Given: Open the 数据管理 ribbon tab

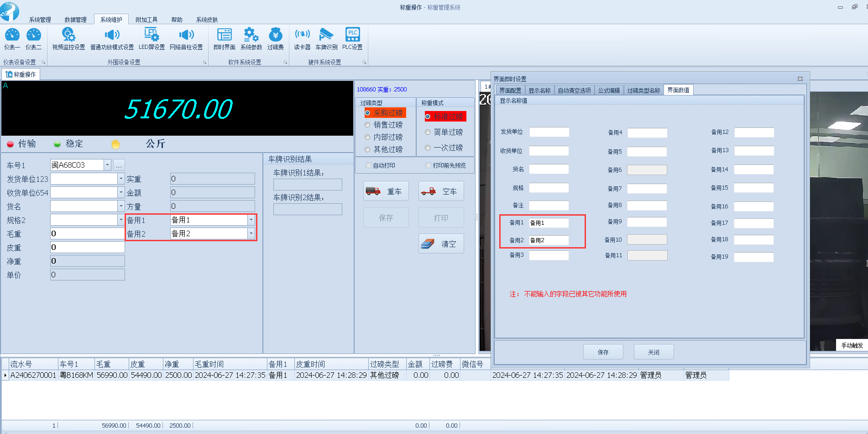Looking at the screenshot, I should tap(75, 20).
